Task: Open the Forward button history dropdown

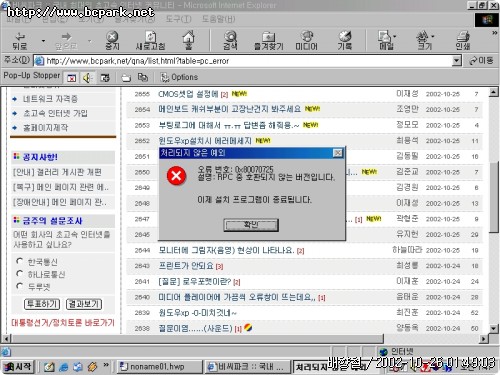Action: [90, 41]
